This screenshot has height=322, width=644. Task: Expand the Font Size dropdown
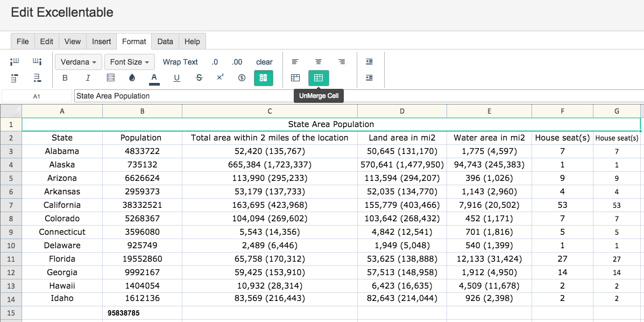(130, 62)
